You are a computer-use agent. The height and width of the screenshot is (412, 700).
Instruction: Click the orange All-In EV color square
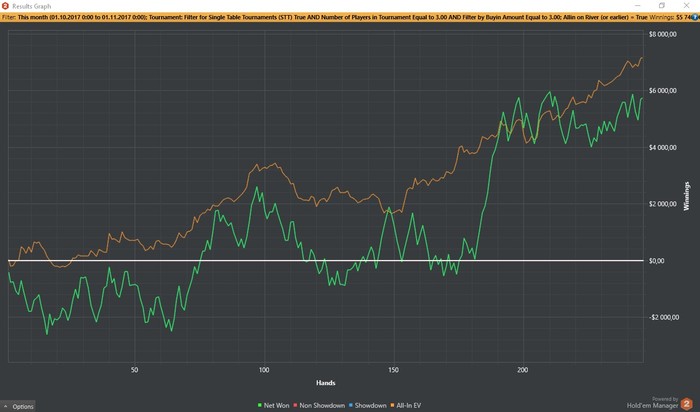pyautogui.click(x=393, y=405)
